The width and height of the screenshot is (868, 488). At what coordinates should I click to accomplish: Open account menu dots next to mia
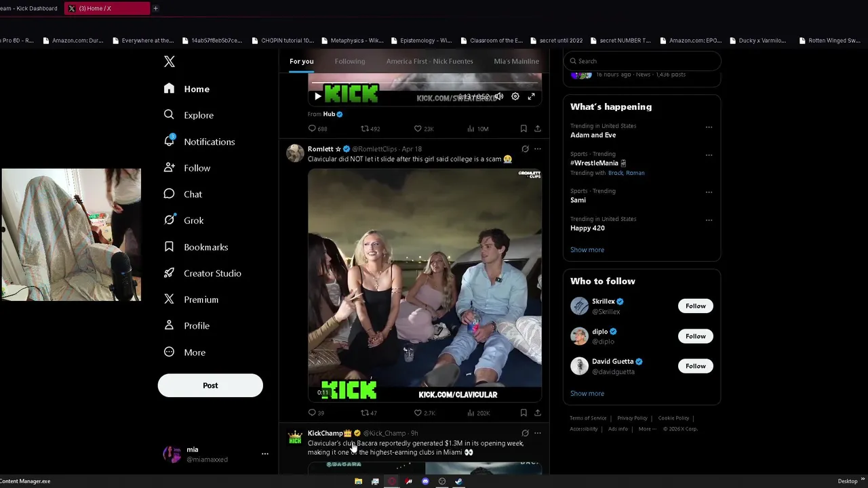pos(265,454)
